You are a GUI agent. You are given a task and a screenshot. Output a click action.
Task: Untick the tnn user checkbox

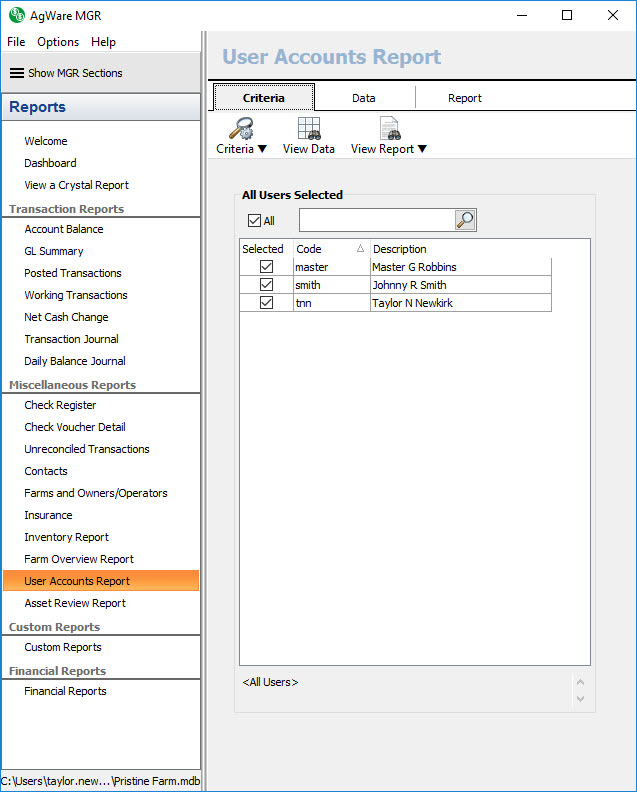266,303
